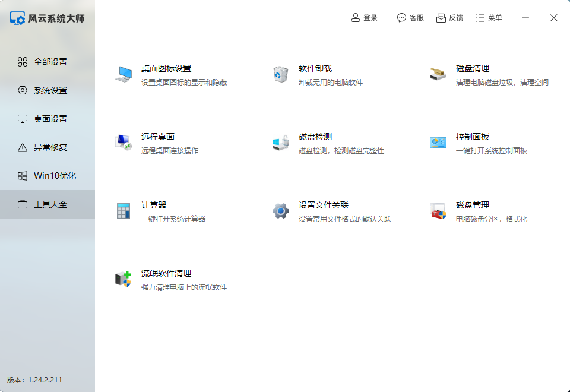Click description 强力清理电脑上的流氓软件
Image resolution: width=570 pixels, height=392 pixels.
click(184, 287)
